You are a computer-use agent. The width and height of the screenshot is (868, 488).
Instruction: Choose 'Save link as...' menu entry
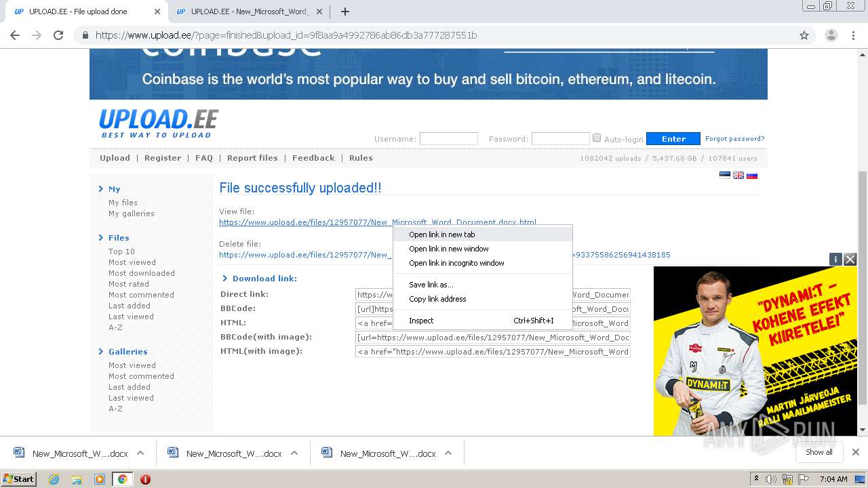pyautogui.click(x=483, y=285)
